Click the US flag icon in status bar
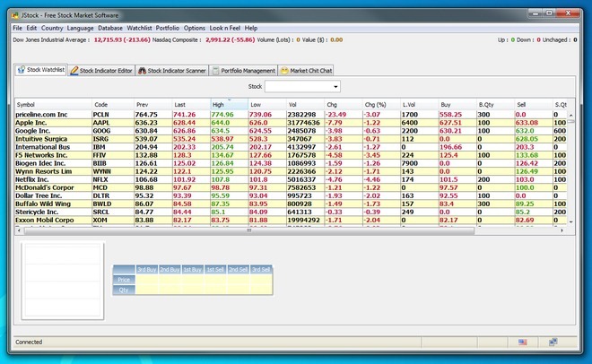592x364 pixels. (523, 342)
